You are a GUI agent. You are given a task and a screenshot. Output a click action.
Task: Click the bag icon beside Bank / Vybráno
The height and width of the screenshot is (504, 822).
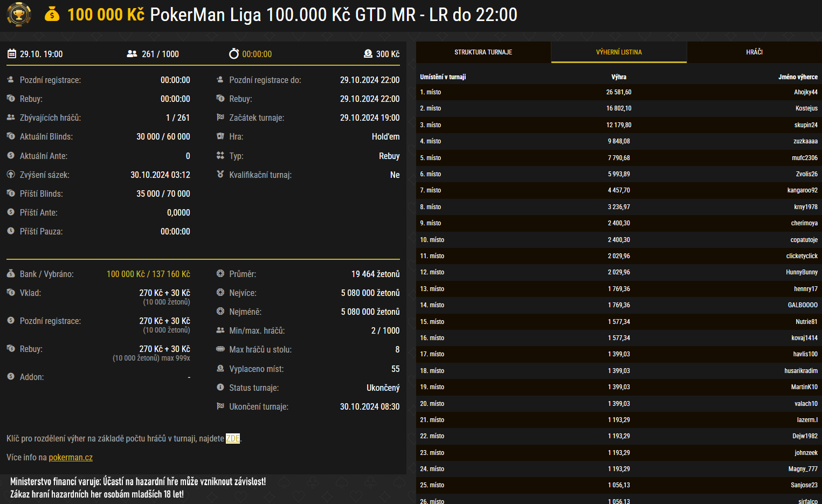(11, 273)
